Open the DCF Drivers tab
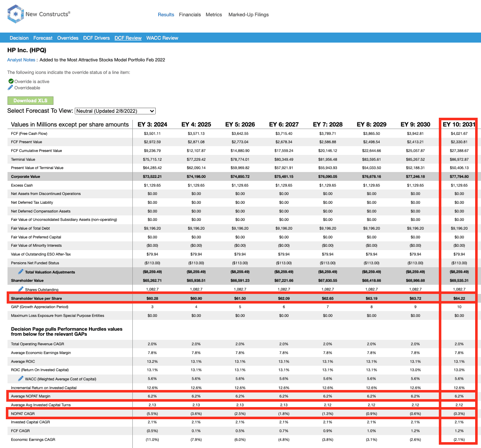 [x=96, y=38]
